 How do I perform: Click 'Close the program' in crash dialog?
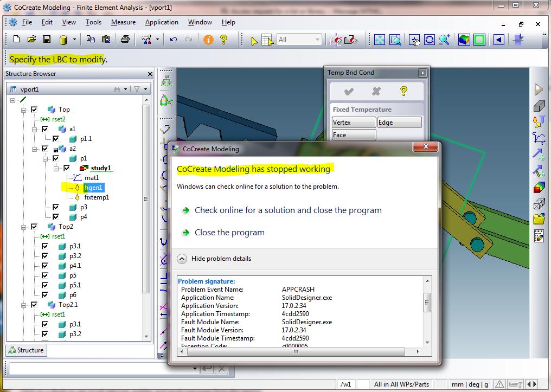[229, 233]
